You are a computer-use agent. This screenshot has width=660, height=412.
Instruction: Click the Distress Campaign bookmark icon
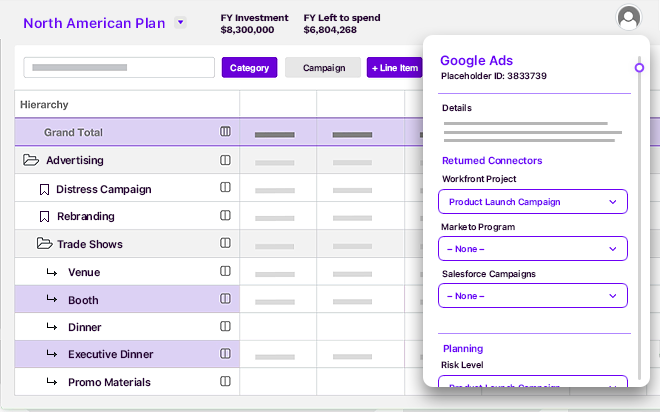tap(44, 190)
